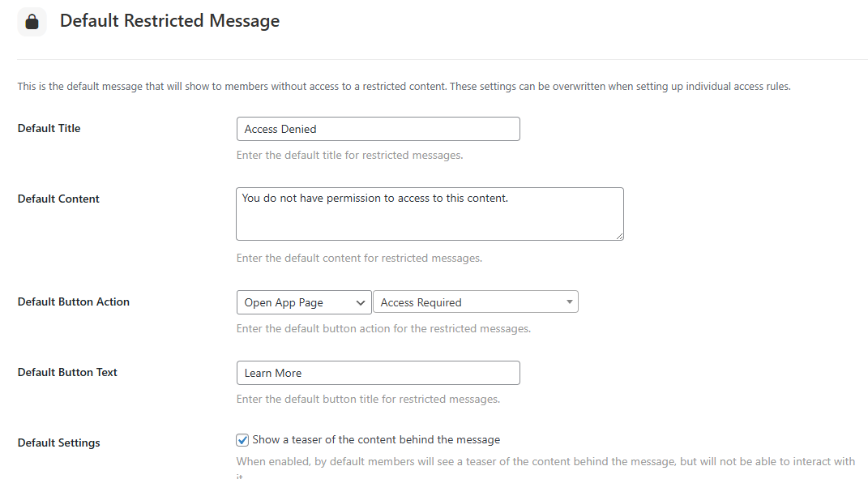Screen dimensions: 868x479
Task: Click the 'Default Restricted Message' heading
Action: coord(169,21)
